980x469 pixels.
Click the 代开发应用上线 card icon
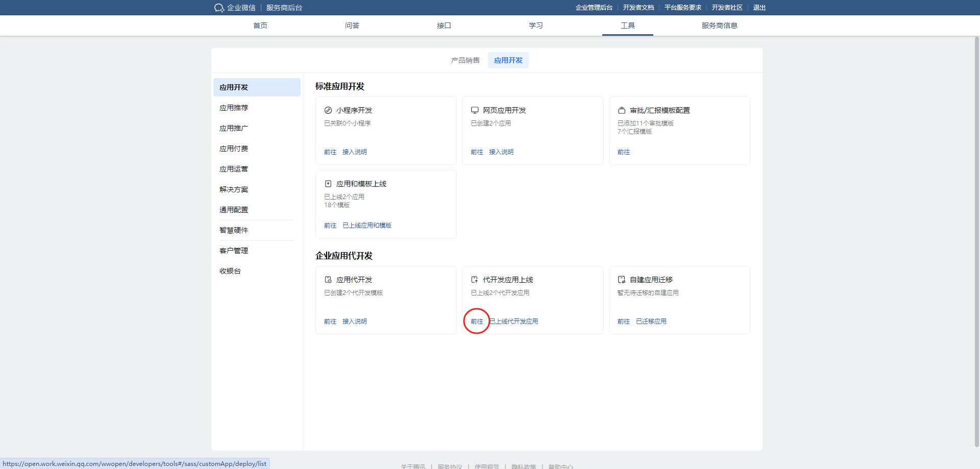coord(475,280)
